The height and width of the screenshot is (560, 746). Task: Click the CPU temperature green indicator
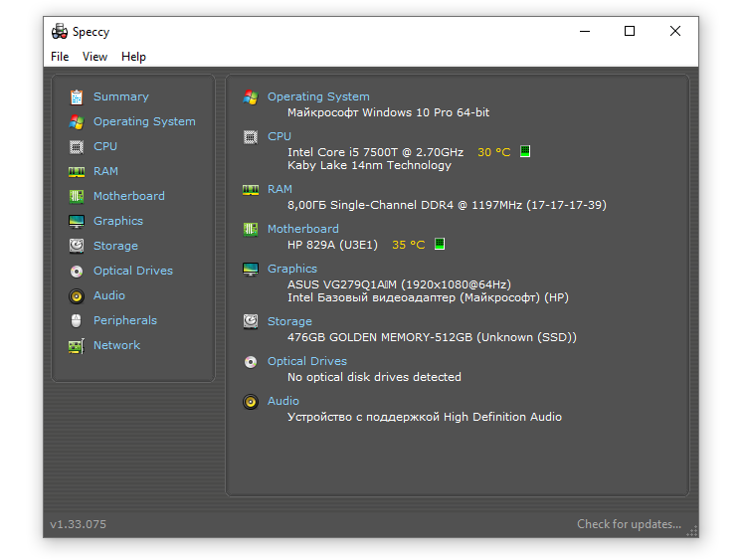point(525,152)
